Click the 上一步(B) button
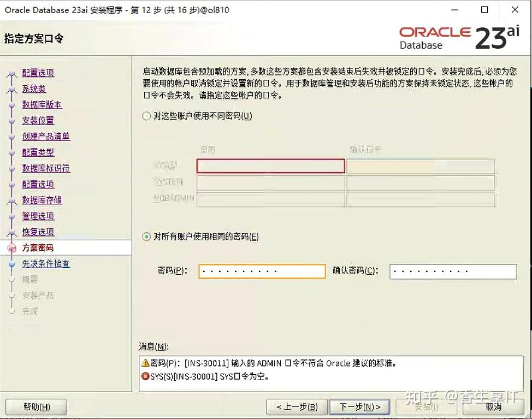 297,406
